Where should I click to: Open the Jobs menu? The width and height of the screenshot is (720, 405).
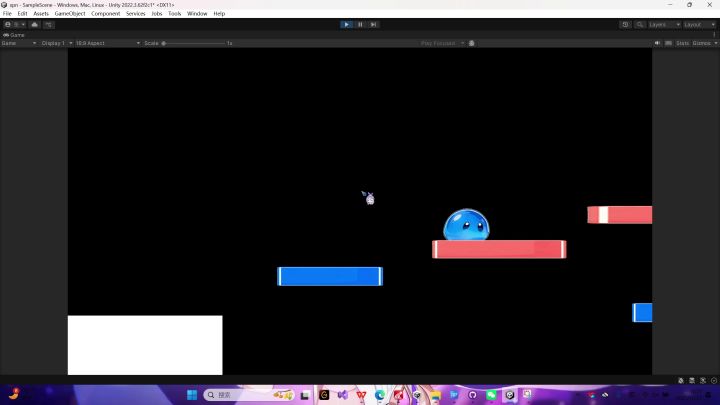[x=157, y=14]
